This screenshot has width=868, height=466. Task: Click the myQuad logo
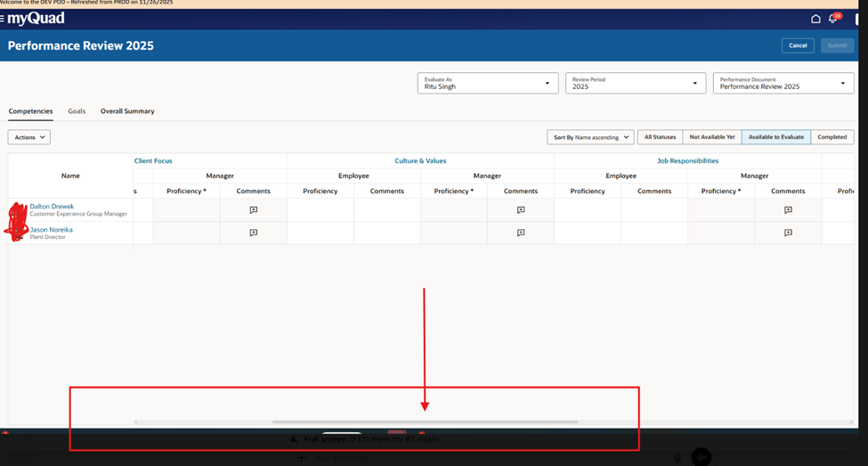point(36,19)
